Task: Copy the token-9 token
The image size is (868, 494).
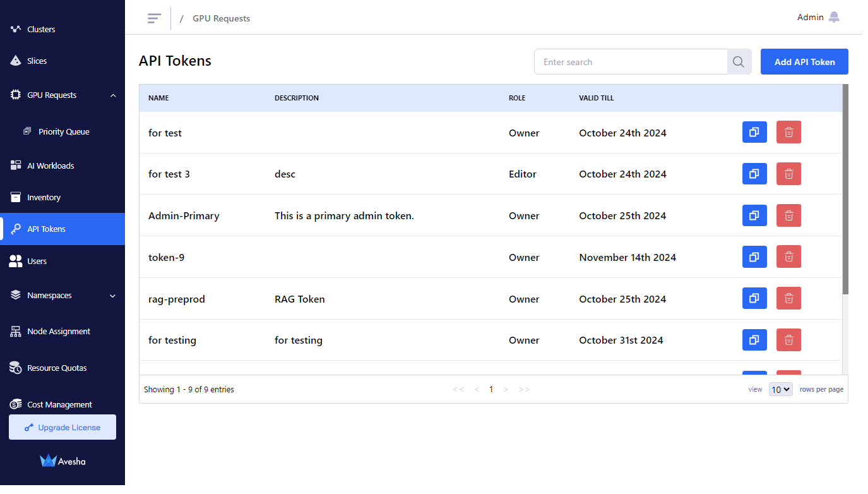Action: click(x=754, y=256)
